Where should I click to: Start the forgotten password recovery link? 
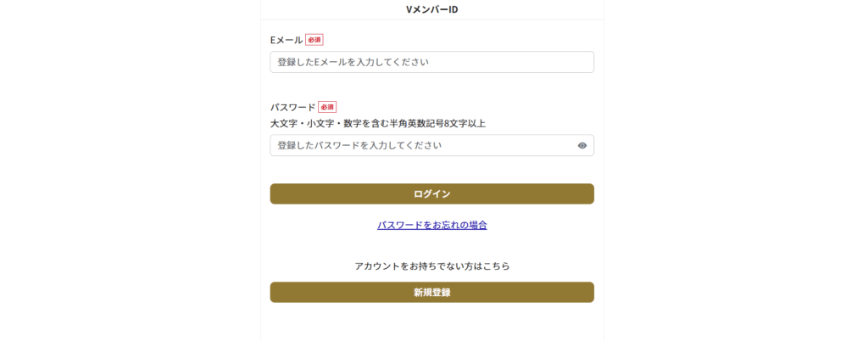tap(431, 226)
